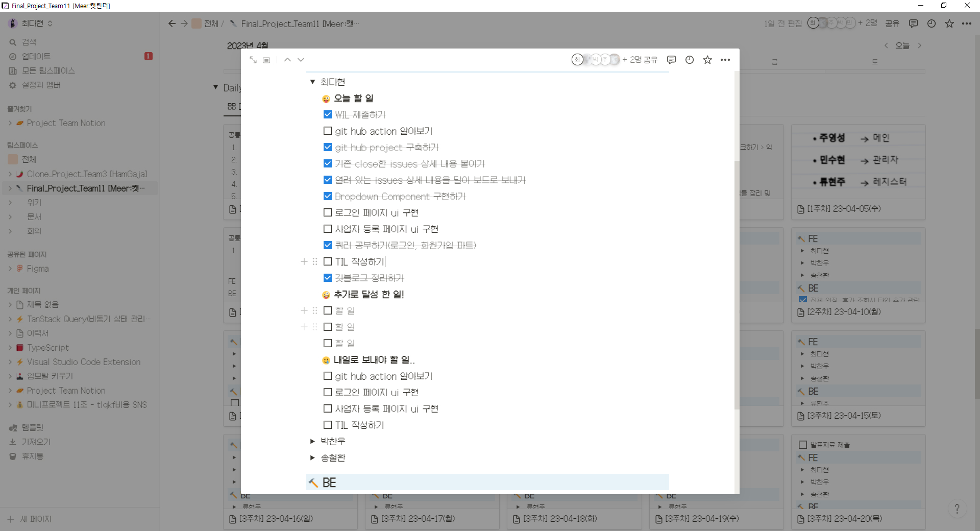Screen dimensions: 980x531
Task: Open 검색 search in the sidebar
Action: (x=29, y=42)
